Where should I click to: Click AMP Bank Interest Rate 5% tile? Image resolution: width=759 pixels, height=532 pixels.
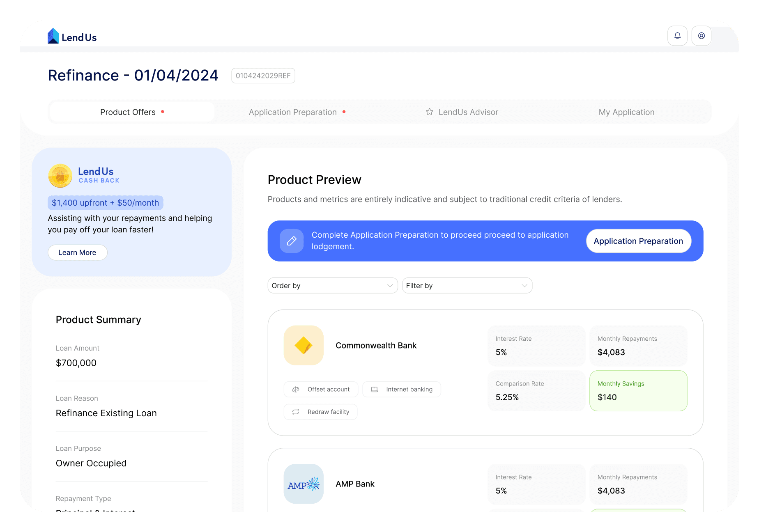tap(536, 484)
